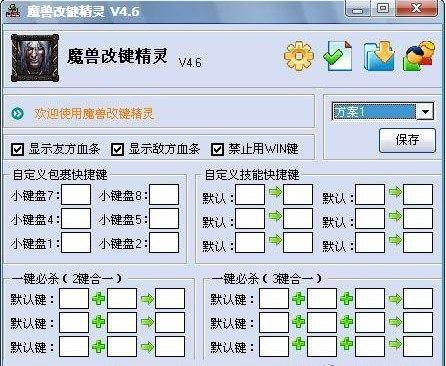This screenshot has width=446, height=366.
Task: Click the 魔兽改键精灵 header title
Action: pos(117,56)
